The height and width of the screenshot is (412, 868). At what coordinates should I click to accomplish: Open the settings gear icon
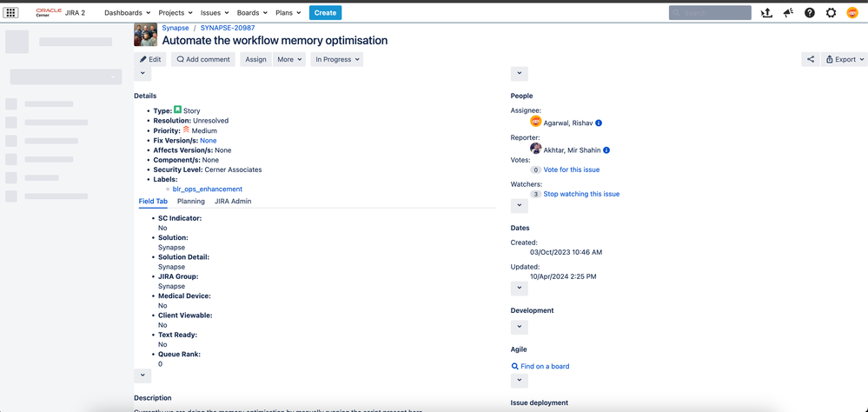click(831, 13)
